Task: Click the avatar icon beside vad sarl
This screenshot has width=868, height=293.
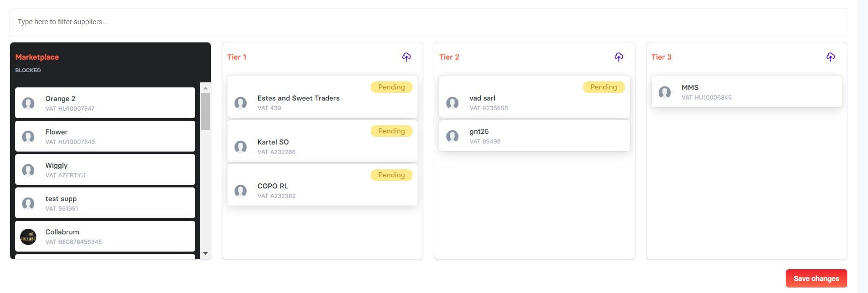Action: click(x=452, y=103)
